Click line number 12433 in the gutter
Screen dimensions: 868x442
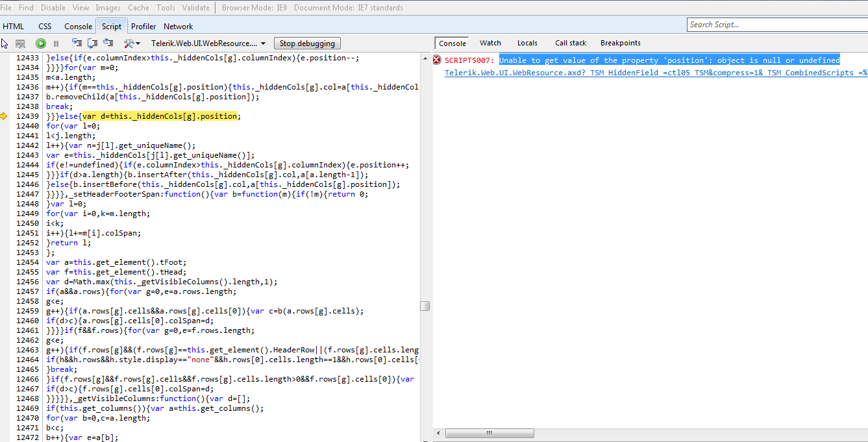27,58
